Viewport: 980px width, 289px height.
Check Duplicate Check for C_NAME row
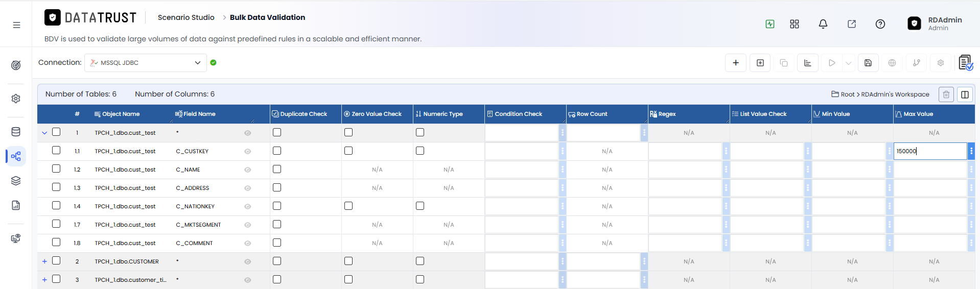point(277,169)
